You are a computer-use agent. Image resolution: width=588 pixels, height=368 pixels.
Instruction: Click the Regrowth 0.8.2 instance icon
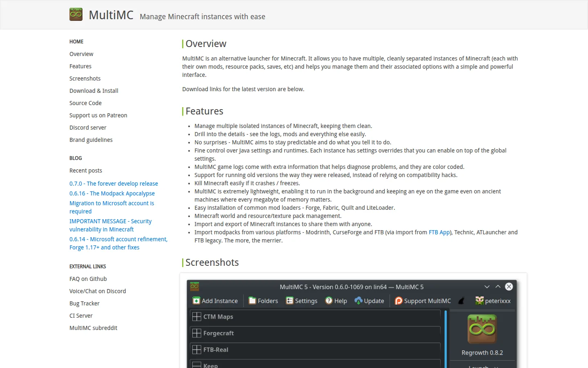pos(482,329)
